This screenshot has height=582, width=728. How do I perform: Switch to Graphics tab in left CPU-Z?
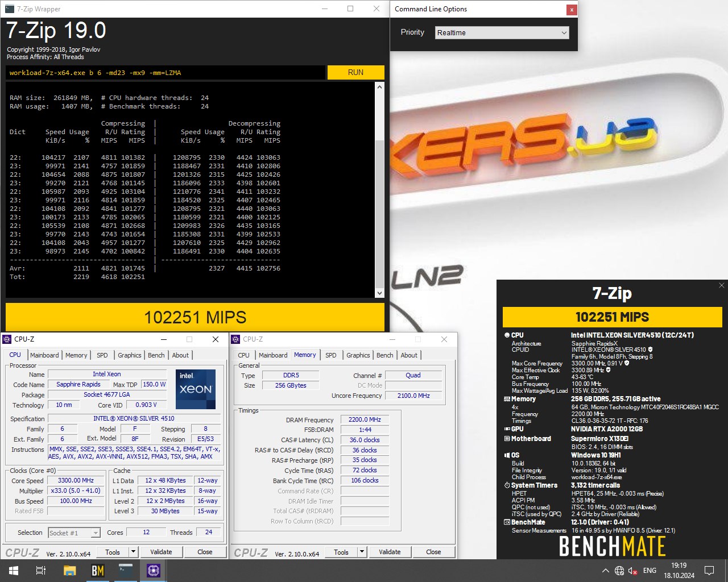pos(130,355)
